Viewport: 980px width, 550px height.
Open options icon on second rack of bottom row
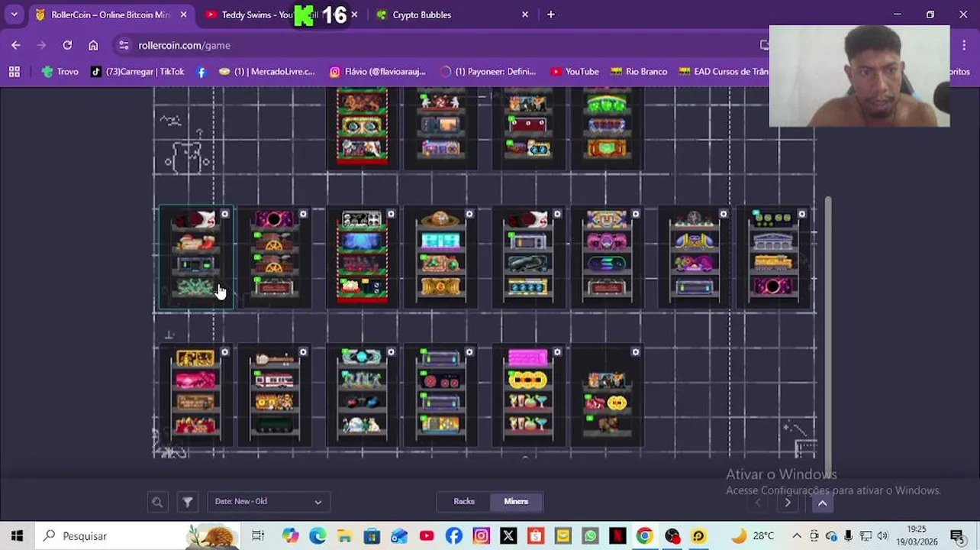point(303,352)
